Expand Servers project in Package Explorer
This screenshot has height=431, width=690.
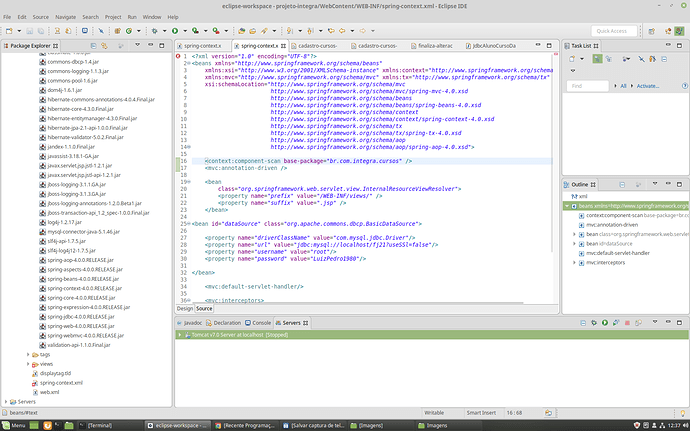(x=6, y=402)
